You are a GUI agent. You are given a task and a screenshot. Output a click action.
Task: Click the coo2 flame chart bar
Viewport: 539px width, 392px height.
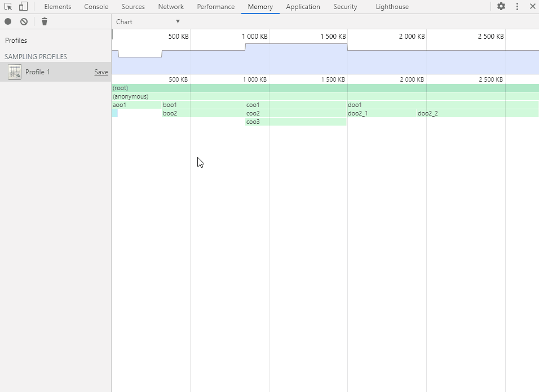tap(295, 113)
